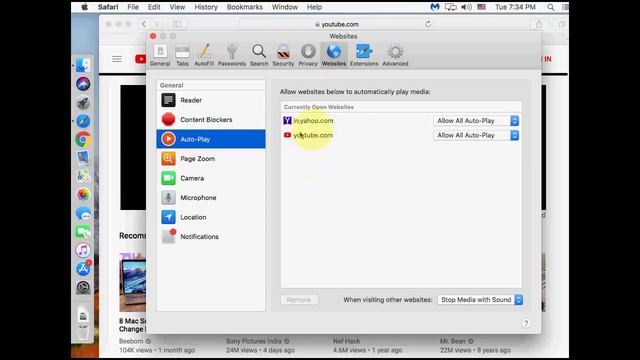Open the volume menu bar icon
The image size is (640, 360).
(466, 7)
